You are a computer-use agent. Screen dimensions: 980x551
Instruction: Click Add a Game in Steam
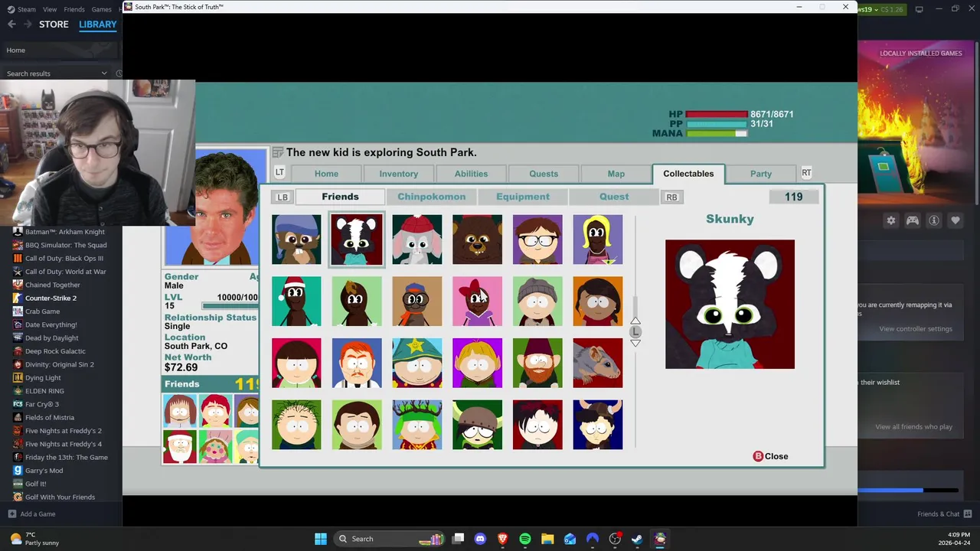point(31,514)
